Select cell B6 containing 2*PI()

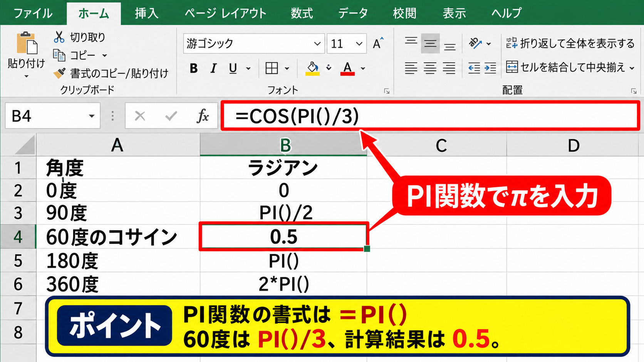click(283, 284)
